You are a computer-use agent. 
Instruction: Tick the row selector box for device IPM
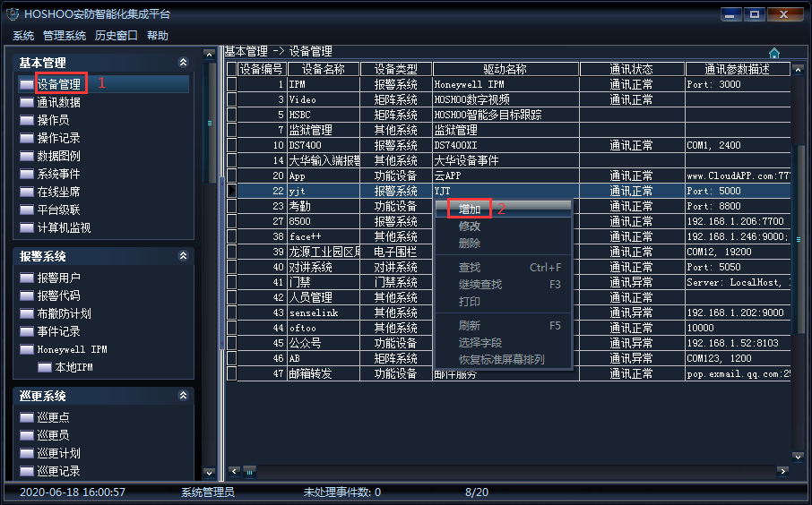tap(231, 84)
